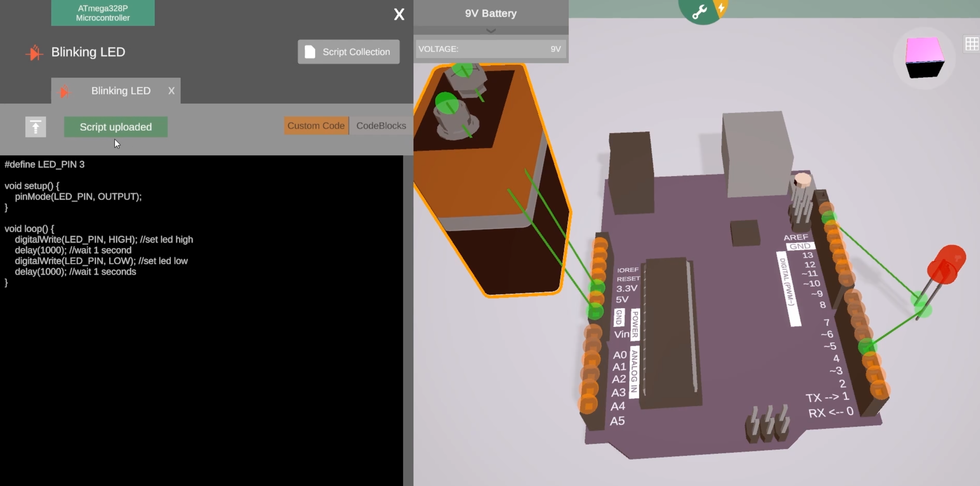Select the wrench build mode icon
This screenshot has width=980, height=486.
click(699, 12)
